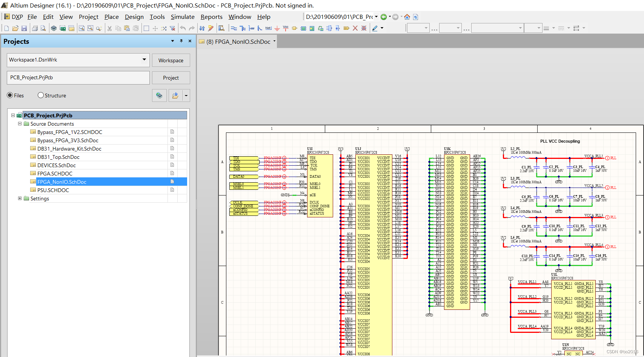Click the project folder options icon button
Image resolution: width=644 pixels, height=357 pixels.
click(175, 95)
